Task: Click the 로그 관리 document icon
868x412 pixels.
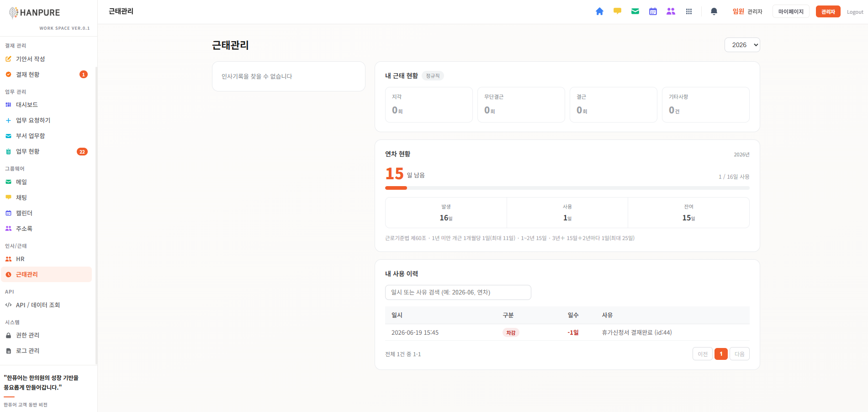Action: pyautogui.click(x=8, y=351)
